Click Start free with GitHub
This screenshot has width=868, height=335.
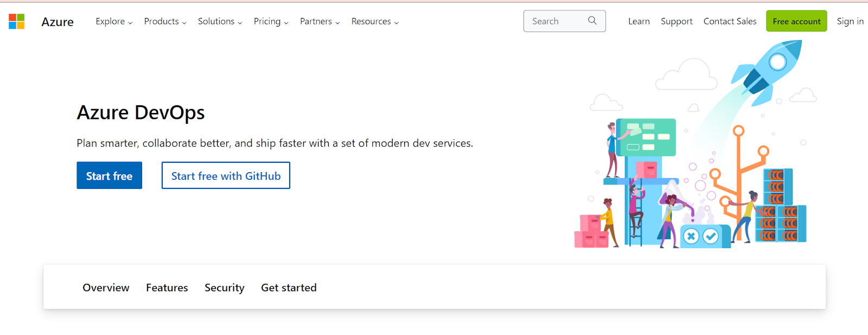pos(226,176)
